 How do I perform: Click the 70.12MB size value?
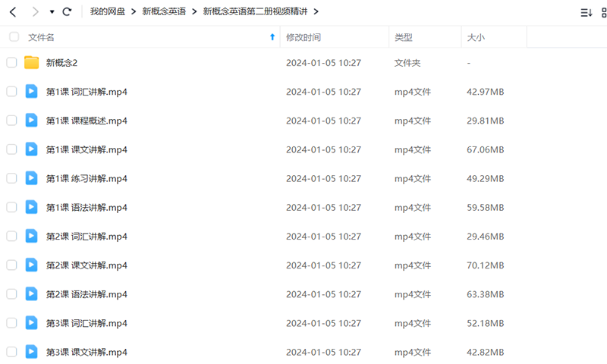(x=486, y=265)
